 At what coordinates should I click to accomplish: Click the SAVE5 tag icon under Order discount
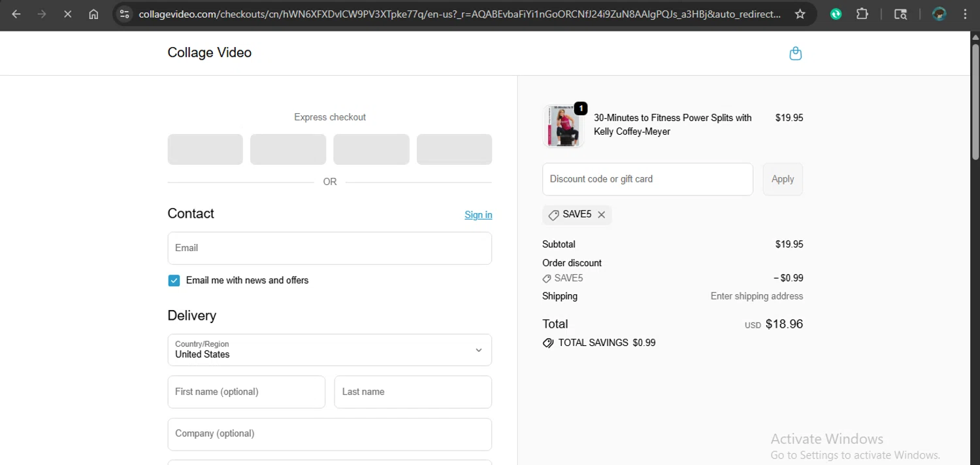[x=547, y=279]
